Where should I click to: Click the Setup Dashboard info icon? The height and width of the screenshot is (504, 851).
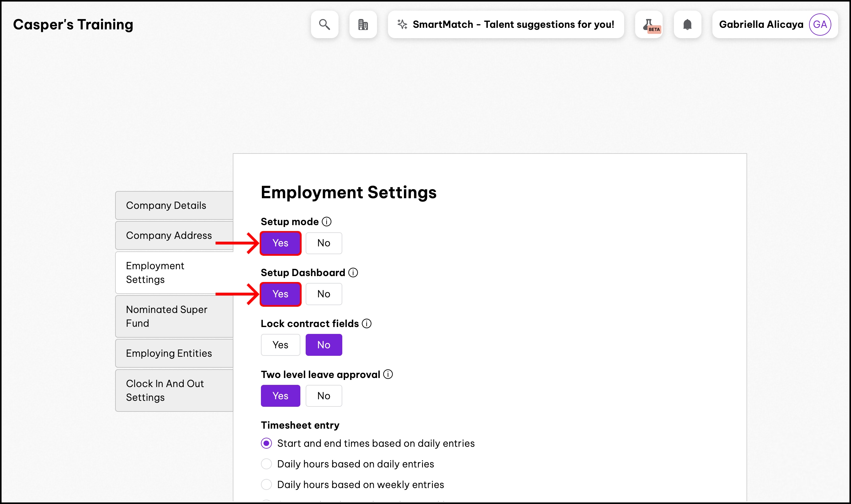353,273
